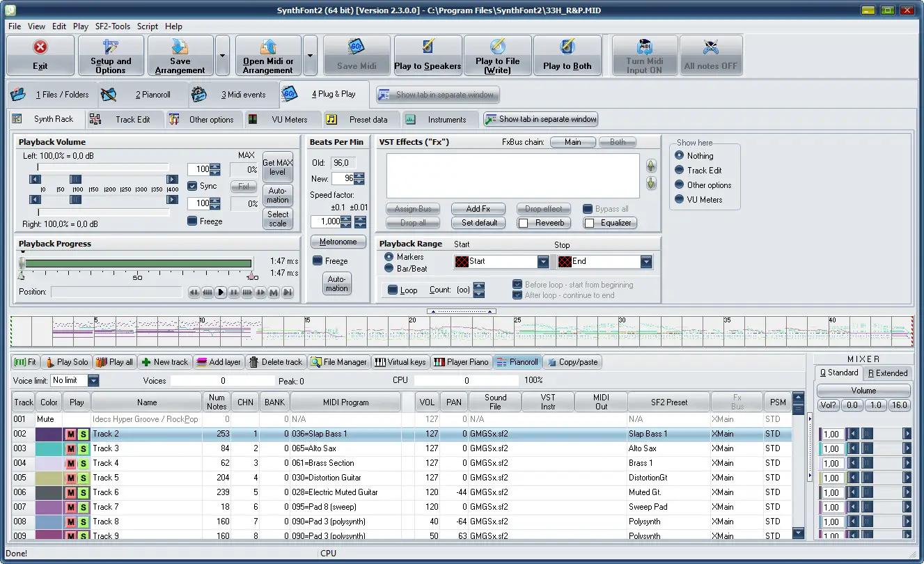Increase the New BPM spinner
This screenshot has height=564, width=924.
(359, 175)
